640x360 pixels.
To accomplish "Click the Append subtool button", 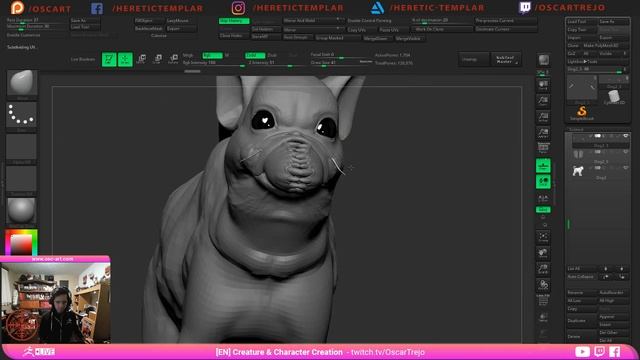I will (x=613, y=317).
